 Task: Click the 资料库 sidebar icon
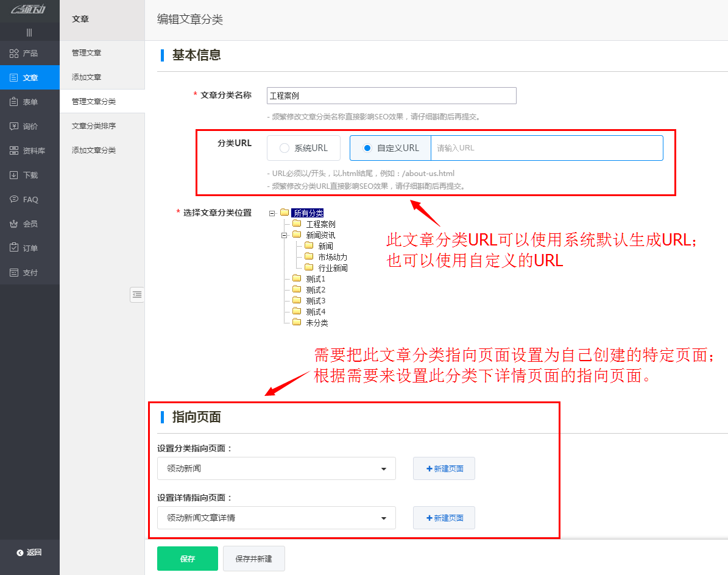click(x=29, y=150)
